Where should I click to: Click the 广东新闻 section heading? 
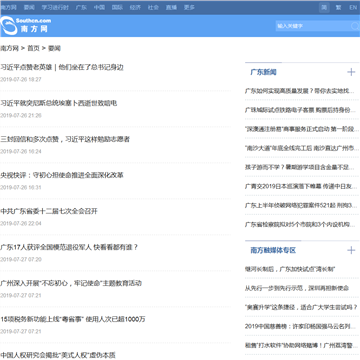coord(263,72)
